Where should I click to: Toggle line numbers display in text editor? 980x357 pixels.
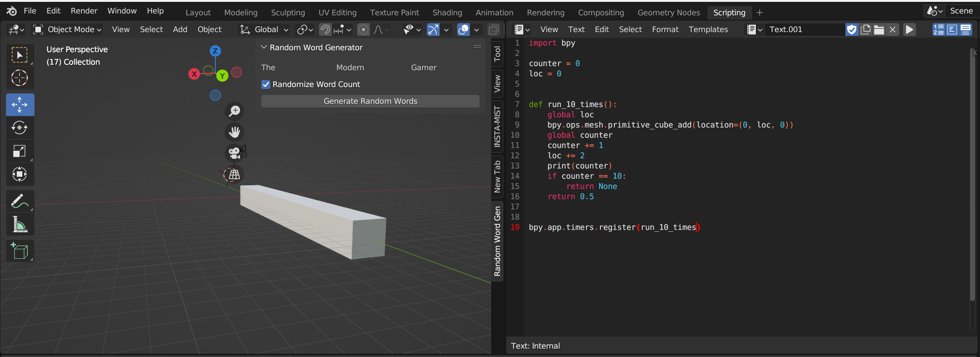[938, 30]
